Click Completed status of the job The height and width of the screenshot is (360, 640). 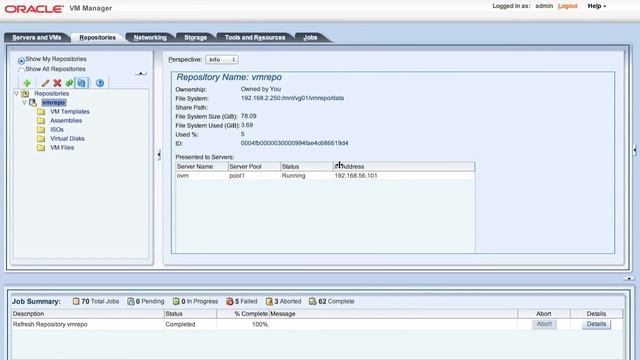tap(180, 324)
